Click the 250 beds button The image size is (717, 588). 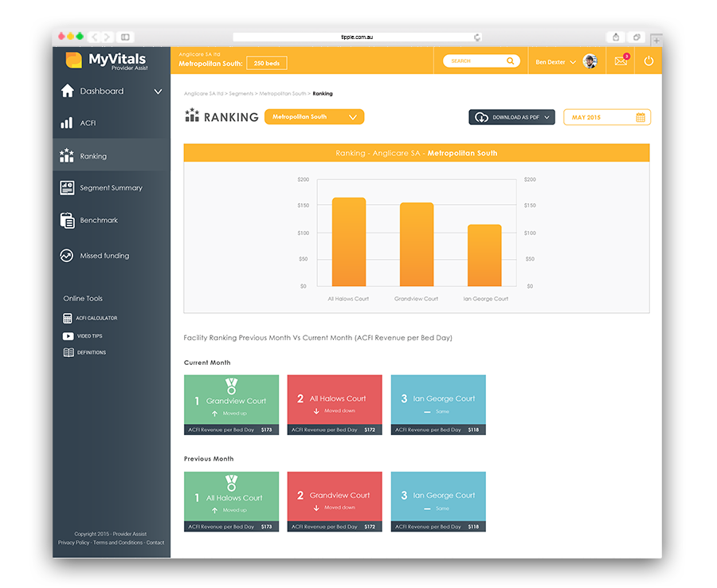[267, 63]
